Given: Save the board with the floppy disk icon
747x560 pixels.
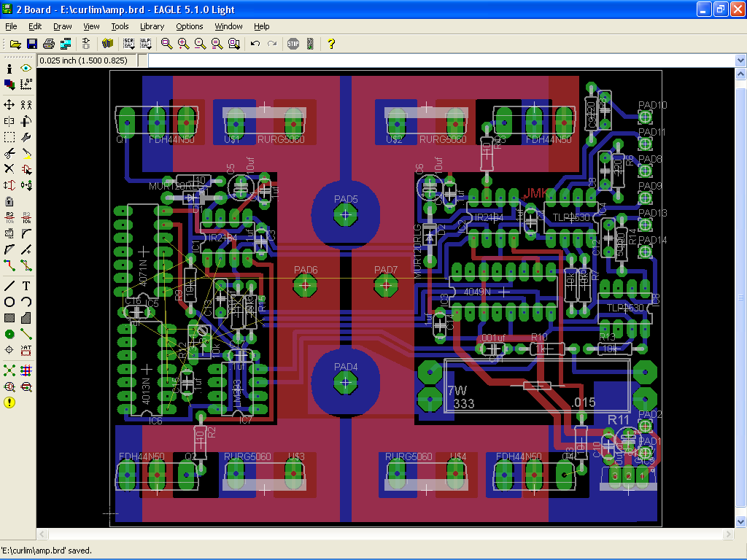Looking at the screenshot, I should click(32, 44).
